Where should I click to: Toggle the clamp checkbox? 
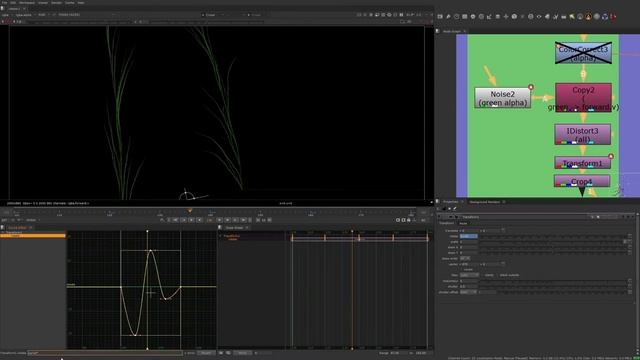482,275
